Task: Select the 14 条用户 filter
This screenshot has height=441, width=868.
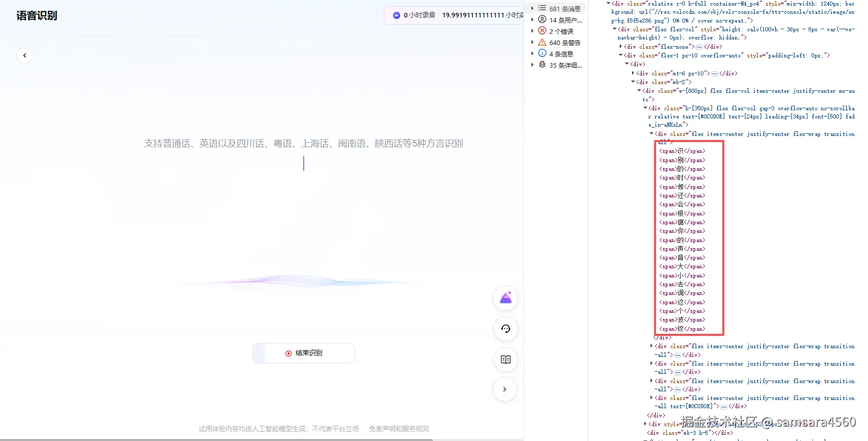Action: [565, 20]
